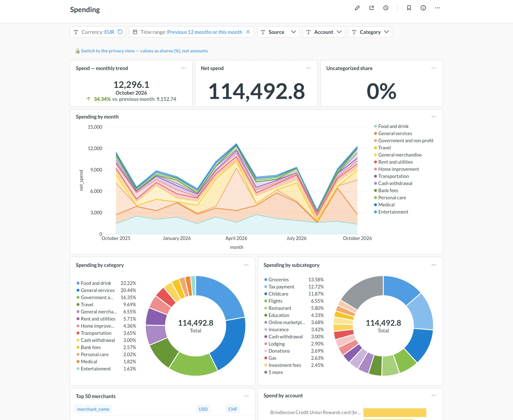The height and width of the screenshot is (420, 513).
Task: Sort by the CHF column header
Action: click(233, 409)
